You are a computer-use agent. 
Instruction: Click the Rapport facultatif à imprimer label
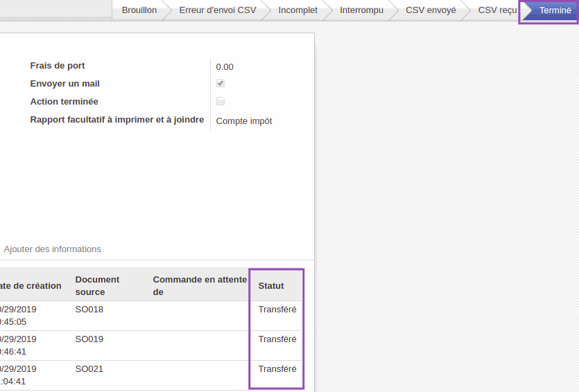click(117, 120)
